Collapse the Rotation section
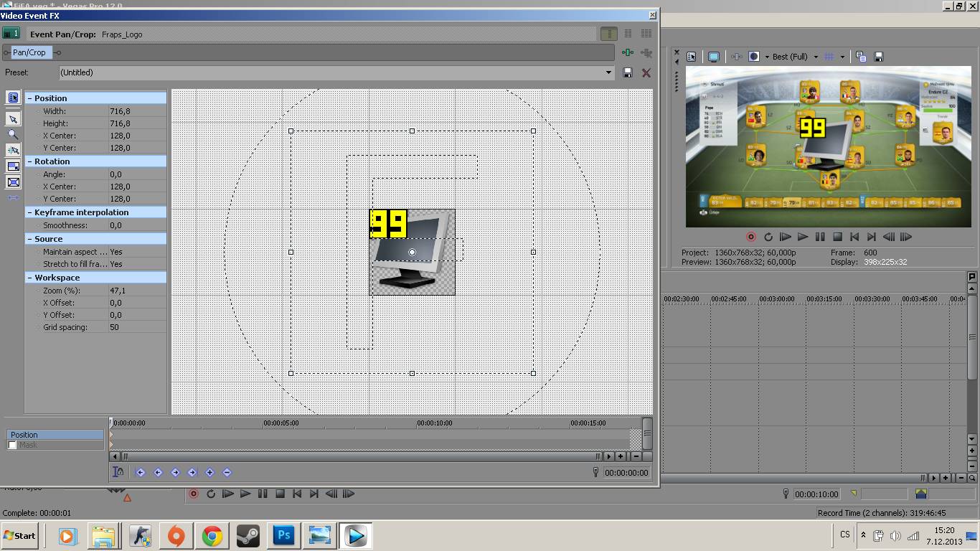 (29, 161)
